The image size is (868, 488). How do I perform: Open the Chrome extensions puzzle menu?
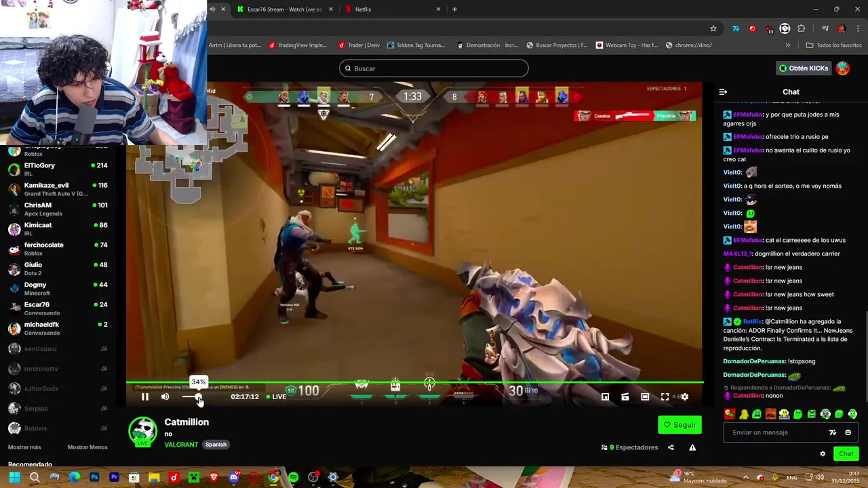point(802,28)
